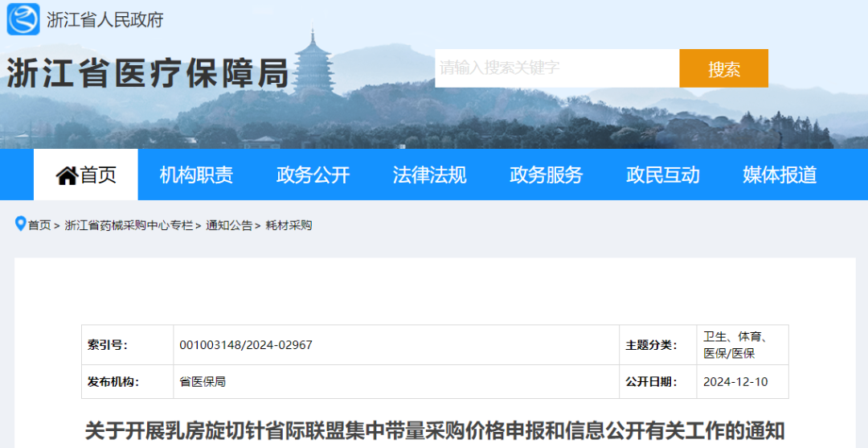The height and width of the screenshot is (448, 868).
Task: Click the publication date 2024-12-10
Action: (x=735, y=381)
